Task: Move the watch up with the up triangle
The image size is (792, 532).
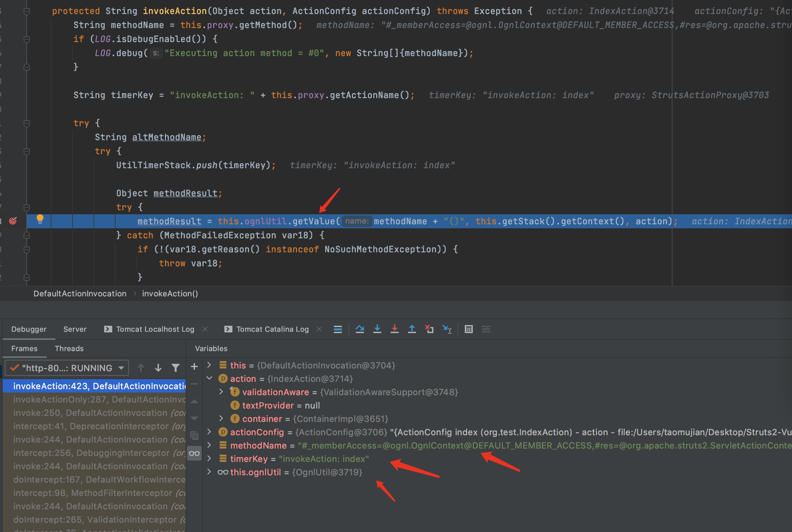Action: click(x=194, y=402)
